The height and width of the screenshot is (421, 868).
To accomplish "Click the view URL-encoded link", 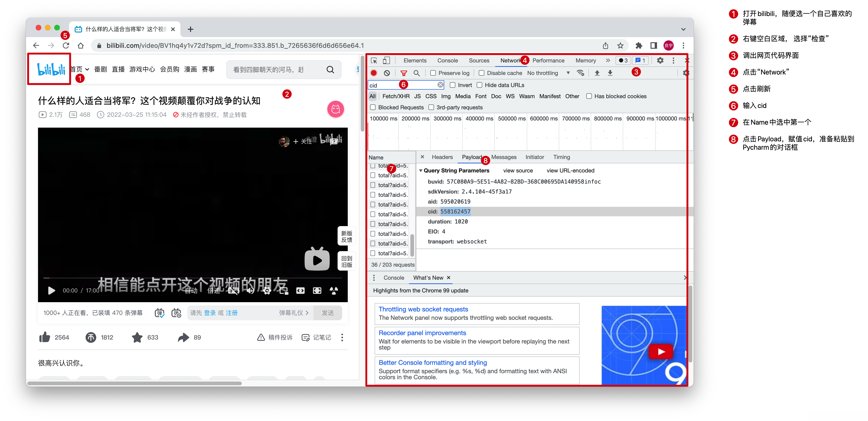I will [570, 171].
